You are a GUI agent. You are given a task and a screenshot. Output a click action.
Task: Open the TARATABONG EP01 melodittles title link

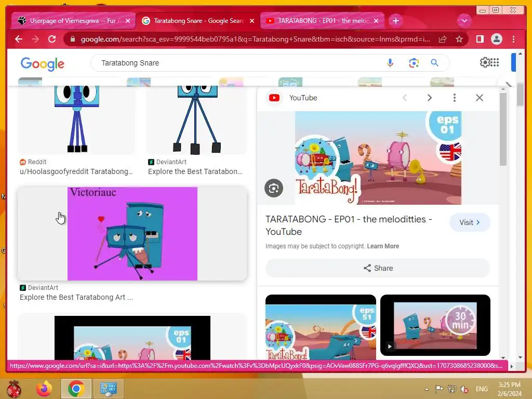tap(349, 225)
